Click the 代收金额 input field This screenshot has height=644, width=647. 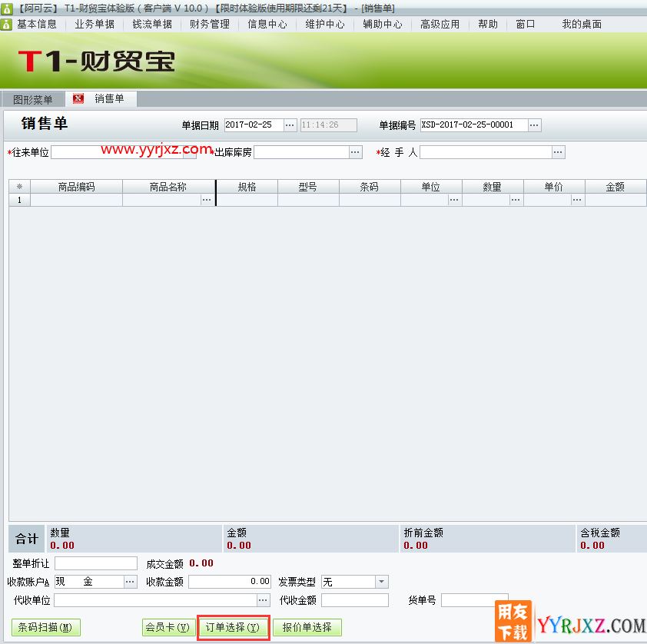point(355,600)
